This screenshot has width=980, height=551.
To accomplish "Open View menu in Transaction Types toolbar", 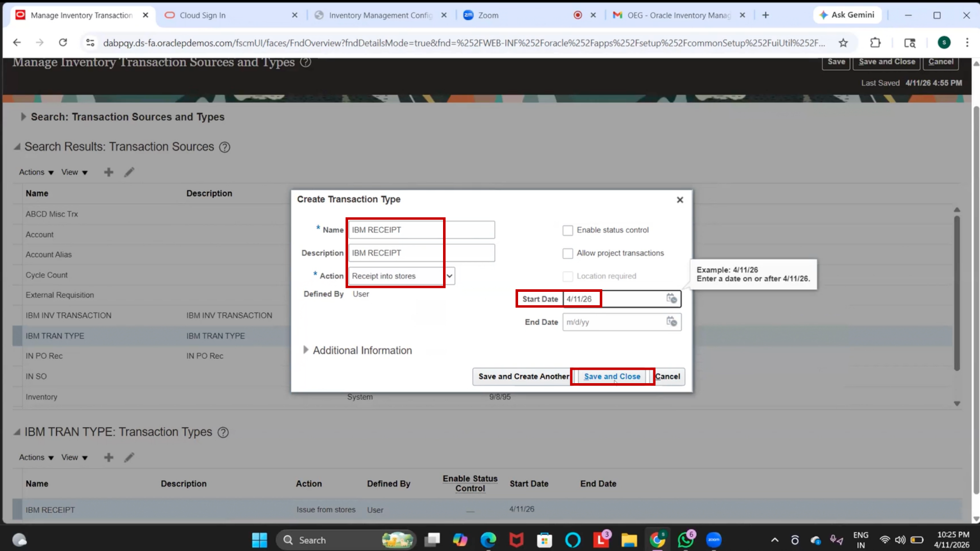I will [75, 458].
